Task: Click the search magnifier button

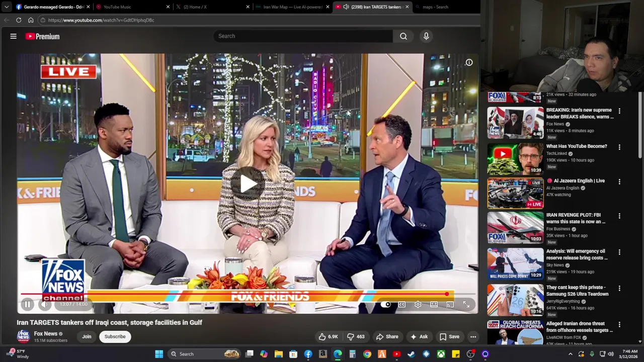Action: coord(404,36)
